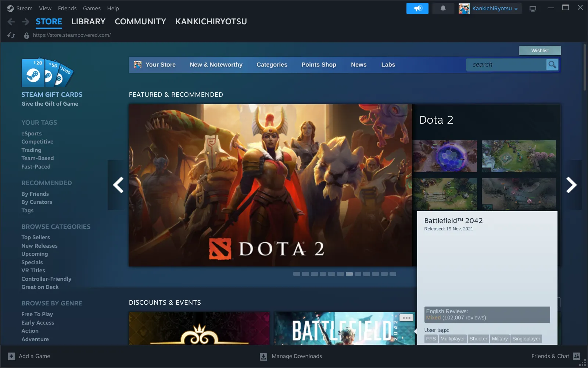This screenshot has height=368, width=588.
Task: Browse the Free To Play genre
Action: click(x=37, y=314)
